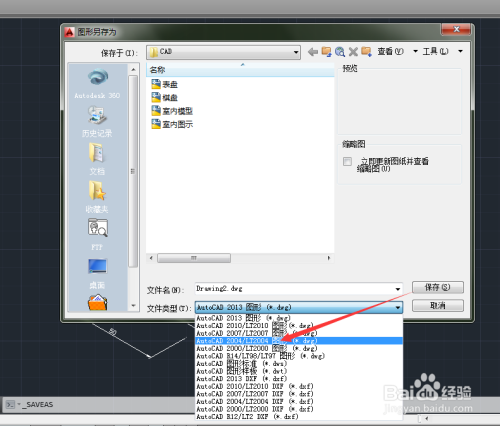Click the Delete X toolbar icon
The image size is (500, 426).
tap(353, 52)
